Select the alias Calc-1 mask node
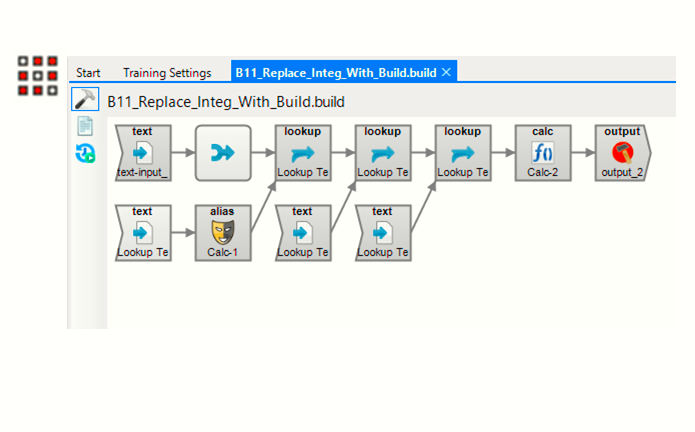The width and height of the screenshot is (695, 432). [x=222, y=232]
